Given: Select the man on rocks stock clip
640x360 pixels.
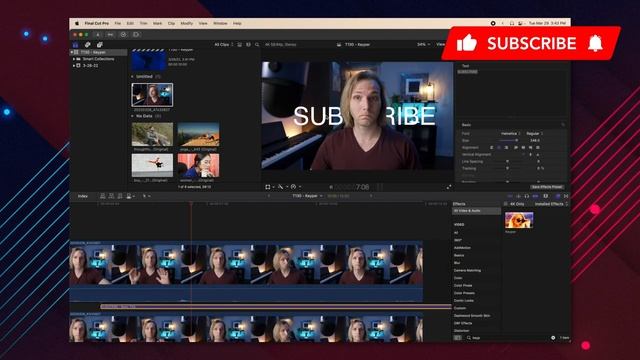Looking at the screenshot, I should pyautogui.click(x=152, y=134).
